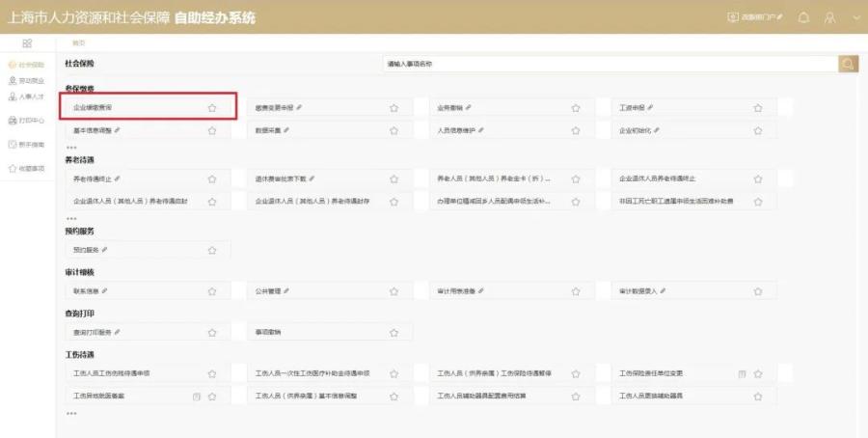Screen dimensions: 868x438
Task: Select 社会保险 in left sidebar
Action: [26, 65]
